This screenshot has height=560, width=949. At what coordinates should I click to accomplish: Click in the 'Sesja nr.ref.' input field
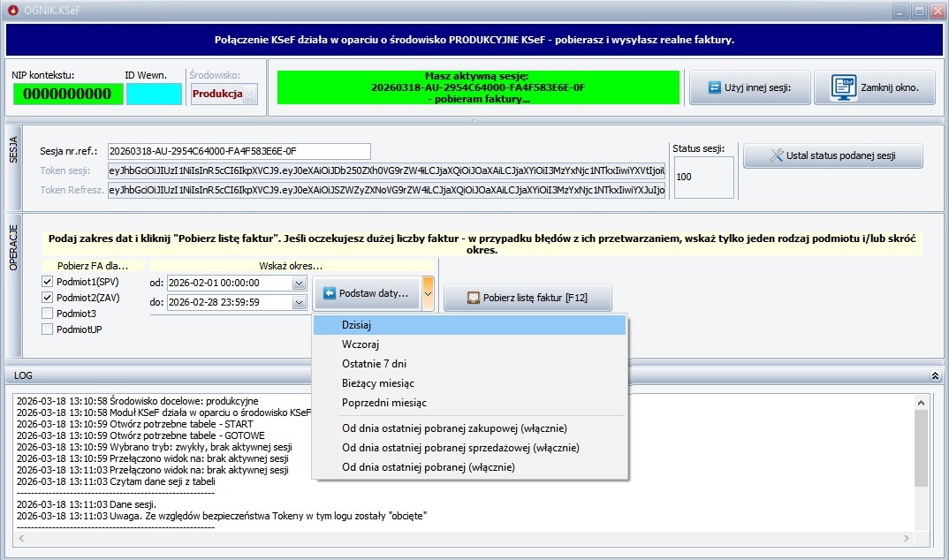239,152
